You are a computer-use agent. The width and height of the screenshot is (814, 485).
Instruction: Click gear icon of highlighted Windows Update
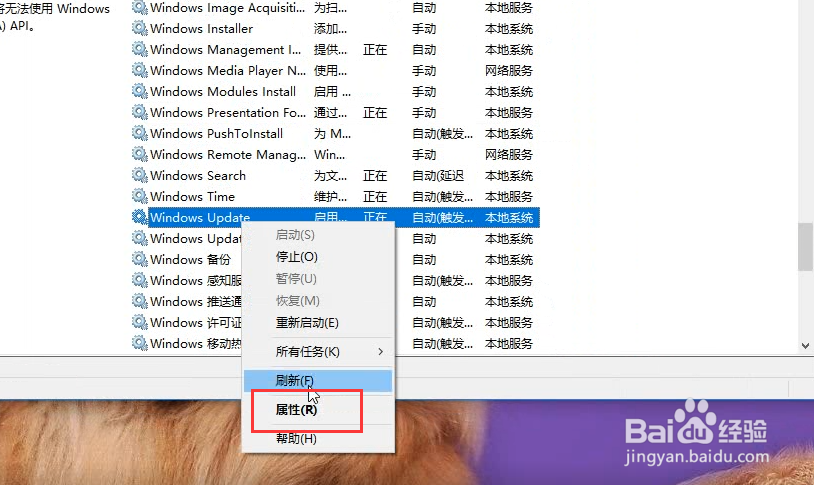[x=140, y=217]
